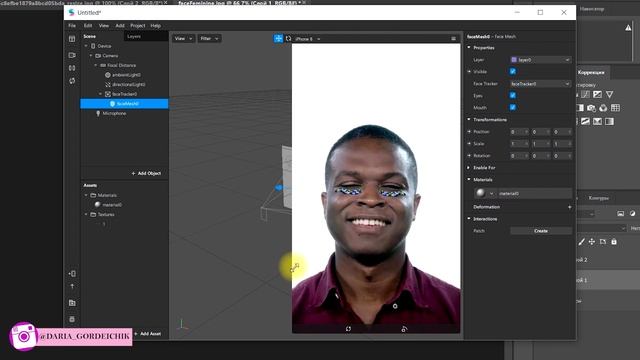The image size is (640, 360).
Task: Click the Create patch button
Action: point(541,231)
